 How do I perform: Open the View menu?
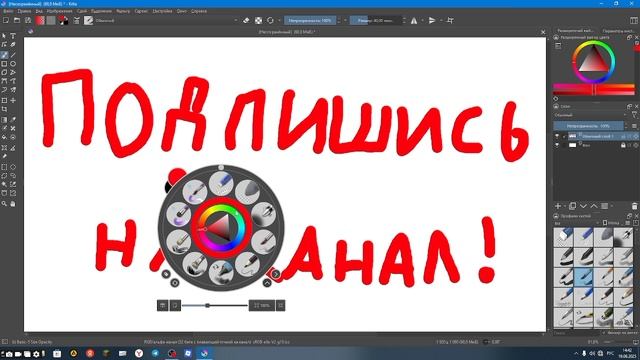(39, 11)
